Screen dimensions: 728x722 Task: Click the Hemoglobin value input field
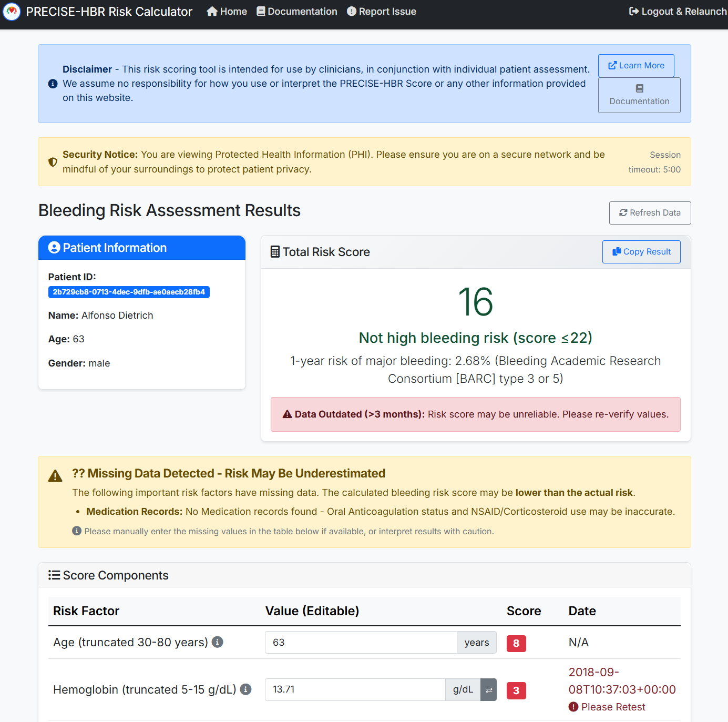click(355, 690)
